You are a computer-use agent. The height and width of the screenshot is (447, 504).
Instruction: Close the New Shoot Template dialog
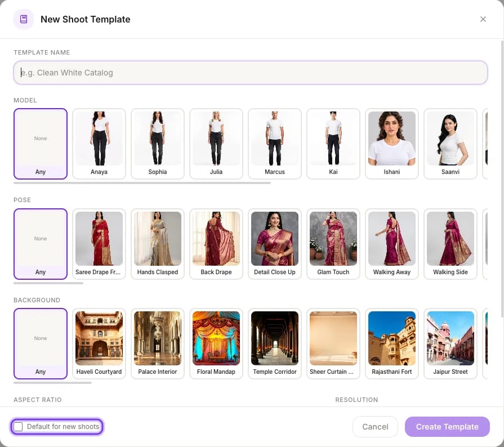[x=483, y=19]
